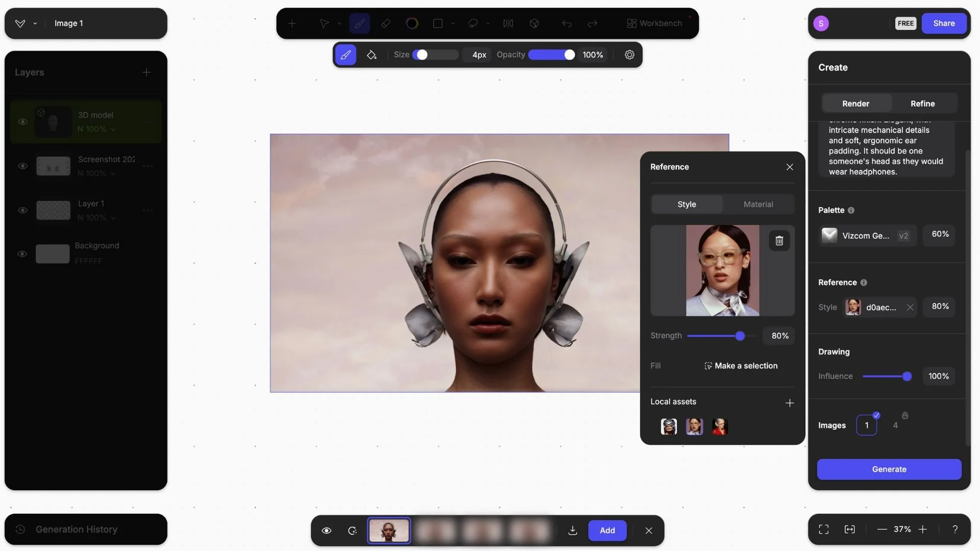This screenshot has height=551, width=980.
Task: Adjust the reference Strength slider
Action: 740,336
